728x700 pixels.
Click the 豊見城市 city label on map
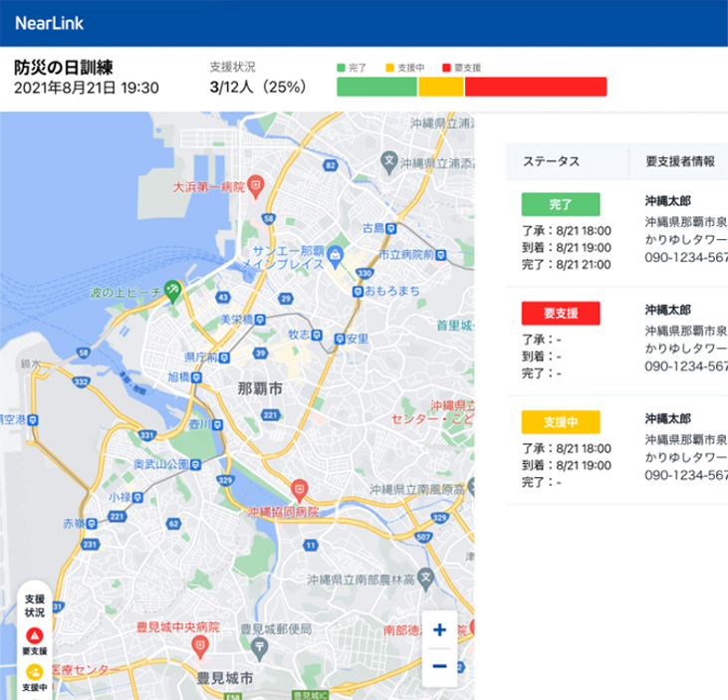point(225,678)
